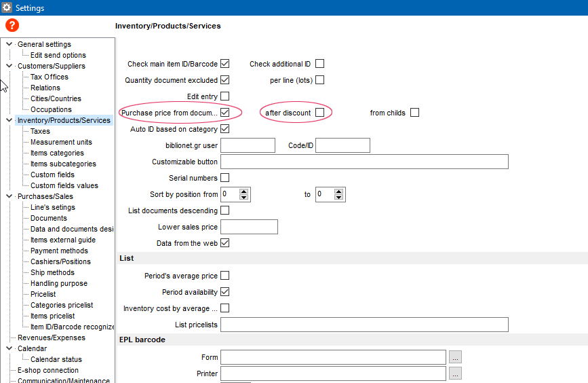Viewport: 588px width, 383px height.
Task: Collapse the General settings tree node
Action: pos(9,44)
